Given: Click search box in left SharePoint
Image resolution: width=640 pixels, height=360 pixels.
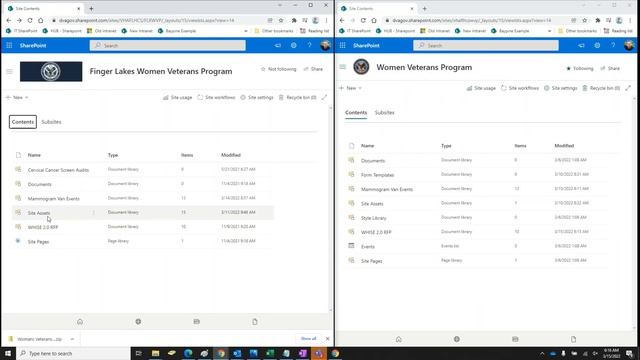Looking at the screenshot, I should point(168,45).
